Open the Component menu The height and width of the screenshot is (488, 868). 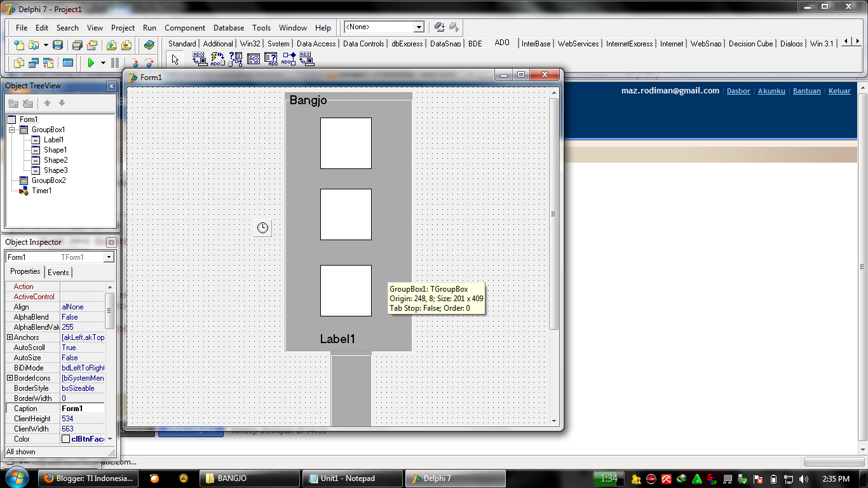pos(185,28)
